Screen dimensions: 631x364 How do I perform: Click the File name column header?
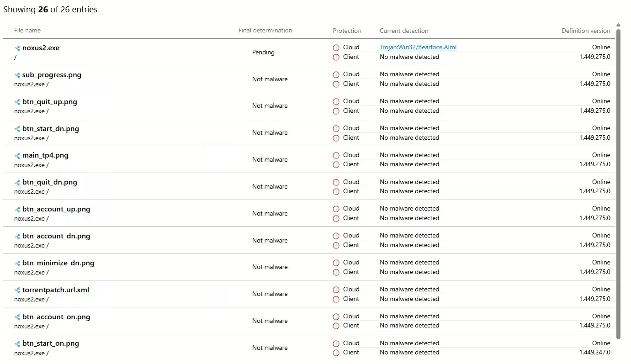click(27, 31)
